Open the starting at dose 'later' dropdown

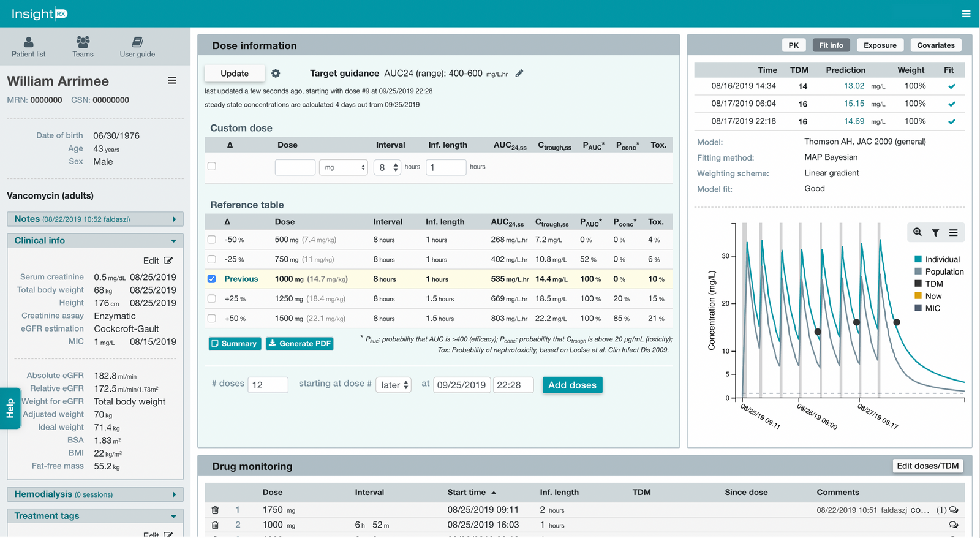(x=393, y=385)
